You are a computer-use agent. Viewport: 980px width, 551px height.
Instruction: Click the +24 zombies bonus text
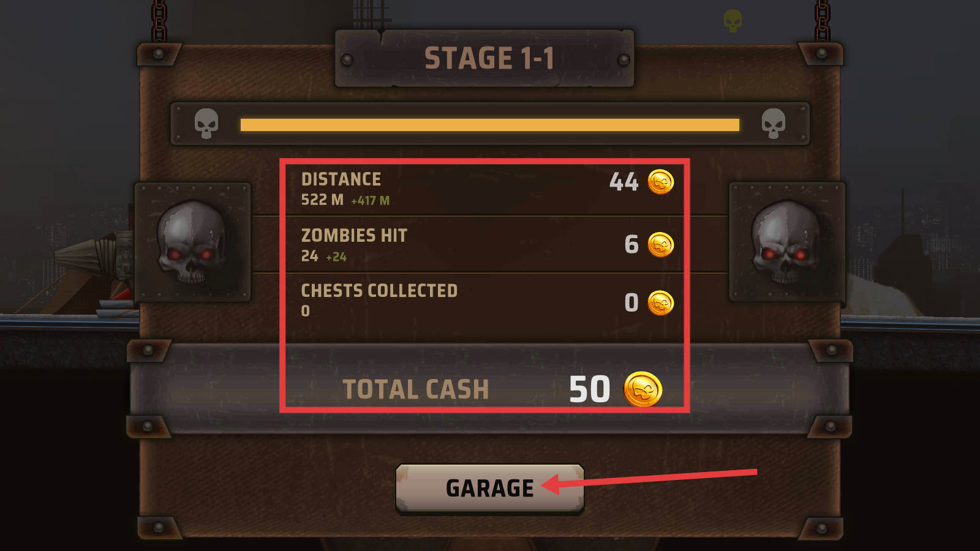[336, 257]
